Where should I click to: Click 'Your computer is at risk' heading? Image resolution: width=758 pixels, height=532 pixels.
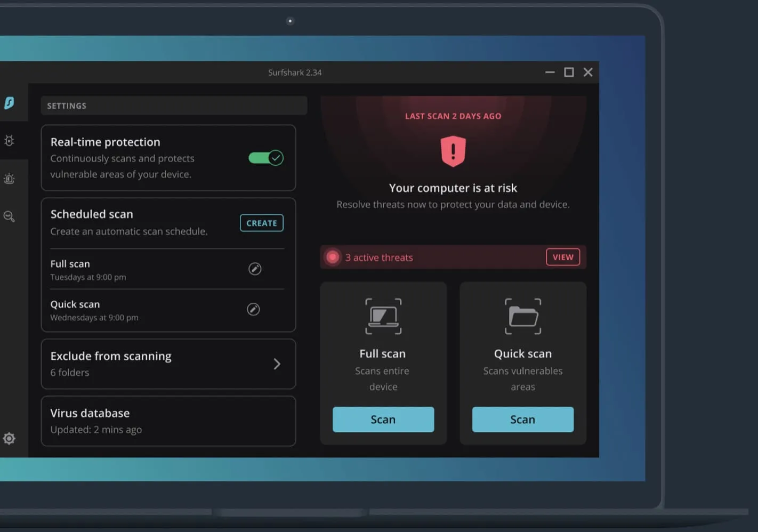click(x=453, y=188)
